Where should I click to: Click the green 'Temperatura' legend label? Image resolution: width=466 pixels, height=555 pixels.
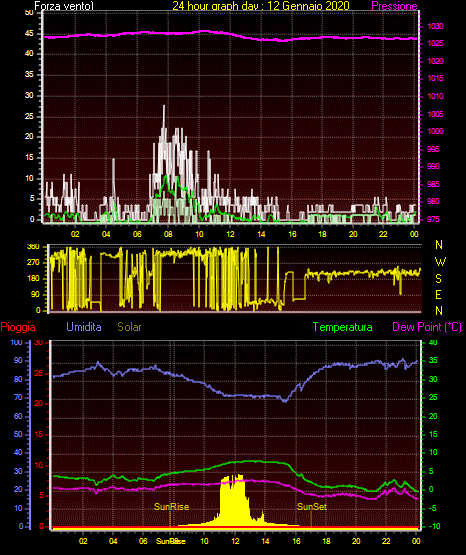342,327
